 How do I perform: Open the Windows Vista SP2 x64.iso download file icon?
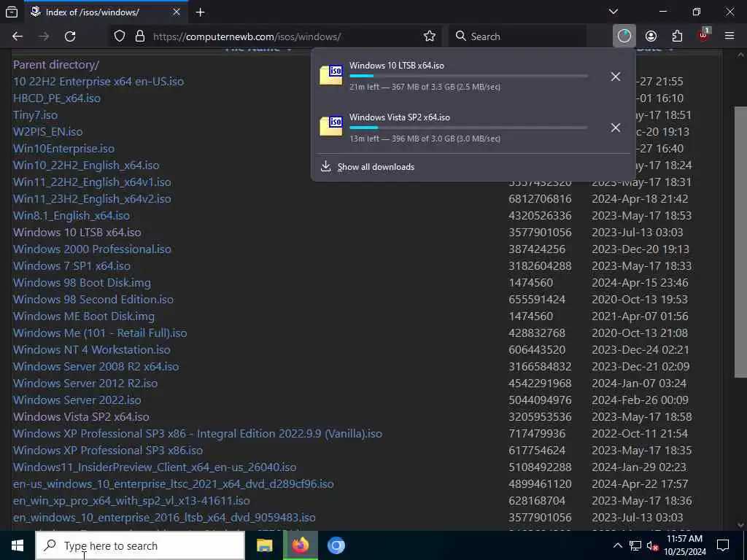pos(331,126)
